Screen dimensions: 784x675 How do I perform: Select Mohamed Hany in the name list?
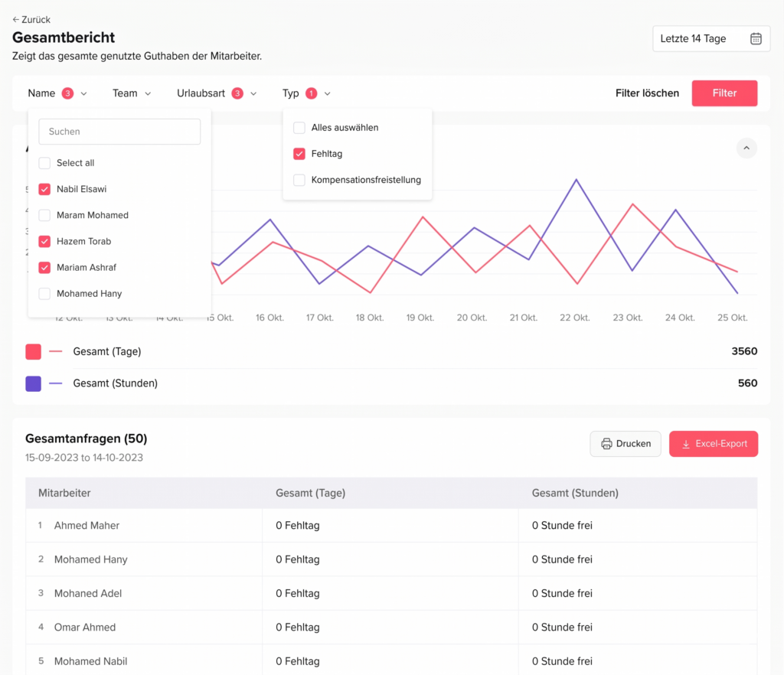[x=44, y=293]
